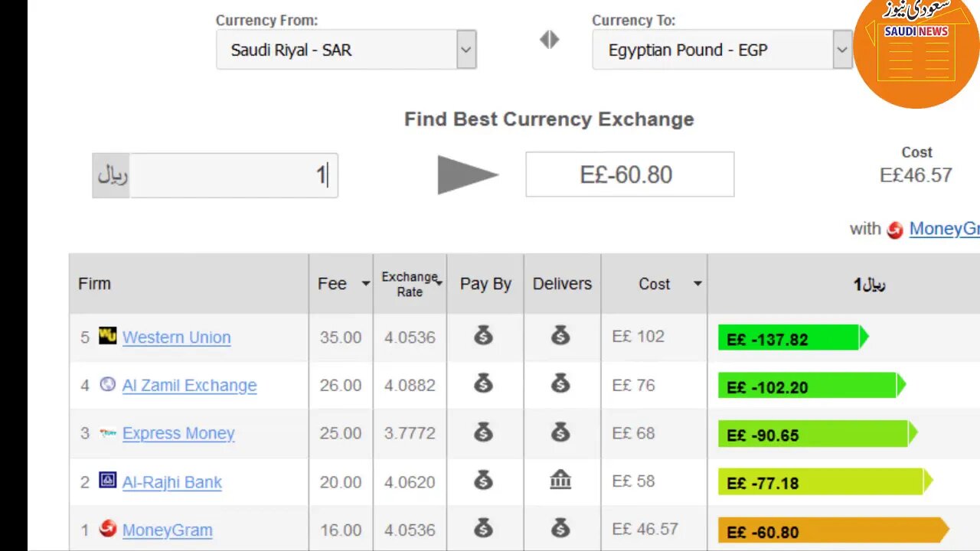Sort by Fee column arrow
This screenshot has width=980, height=551.
(x=365, y=284)
